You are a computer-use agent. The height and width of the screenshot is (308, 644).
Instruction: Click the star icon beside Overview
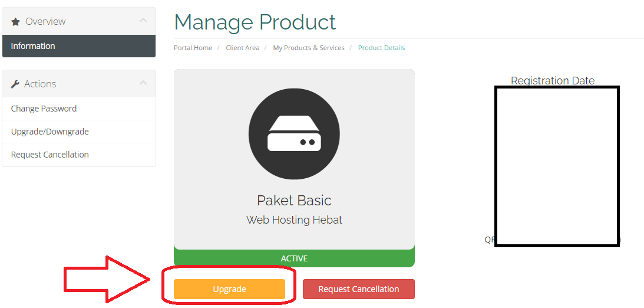[x=15, y=22]
